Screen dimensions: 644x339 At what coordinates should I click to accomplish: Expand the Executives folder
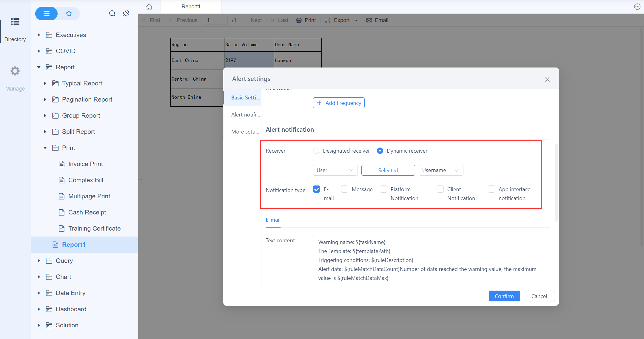[x=39, y=35]
